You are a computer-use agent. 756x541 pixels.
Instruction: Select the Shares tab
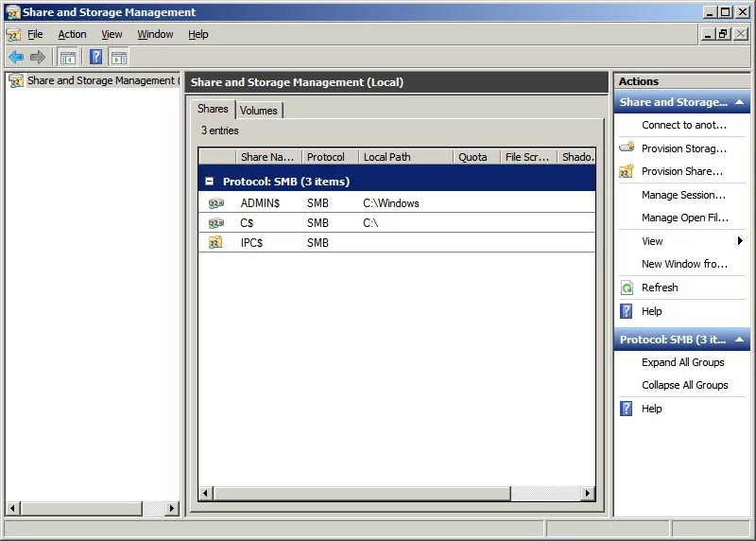point(213,109)
